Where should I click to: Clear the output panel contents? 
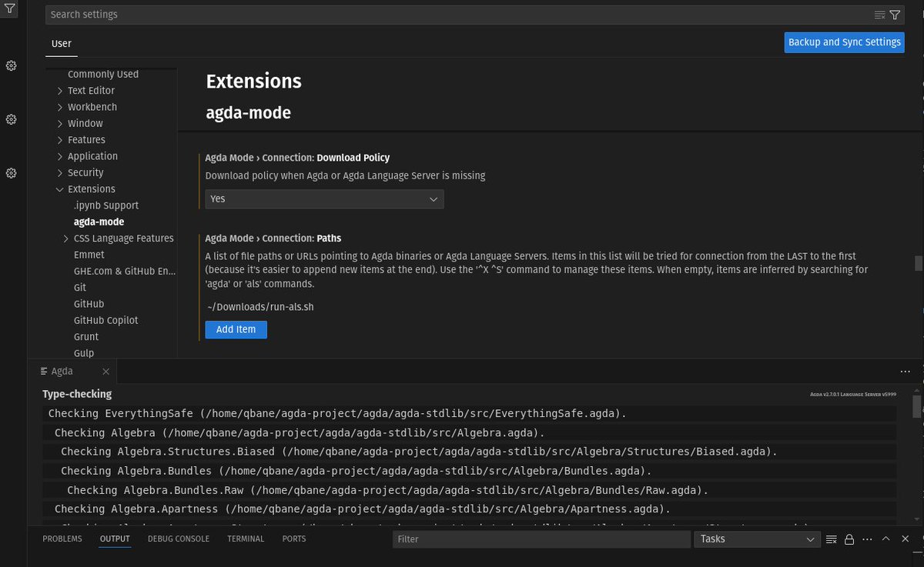pyautogui.click(x=832, y=539)
